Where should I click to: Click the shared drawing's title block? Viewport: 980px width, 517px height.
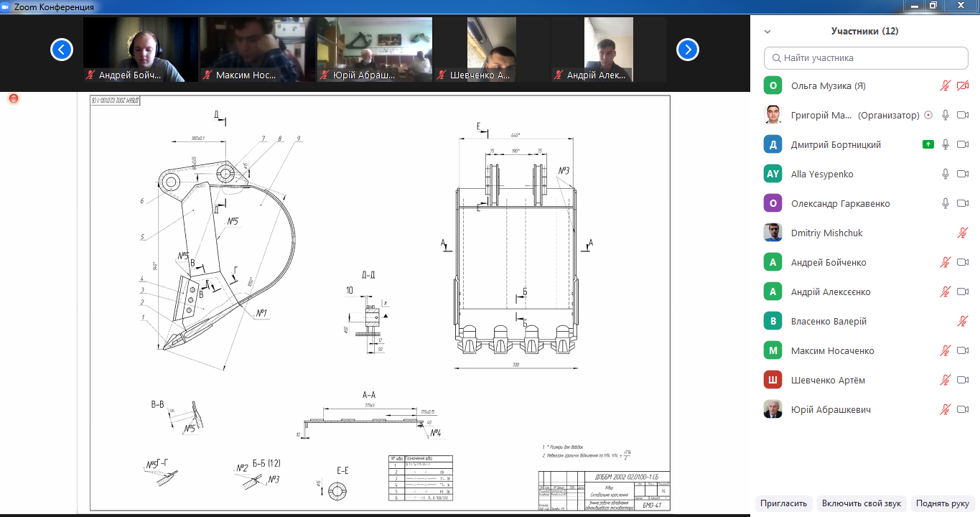605,491
